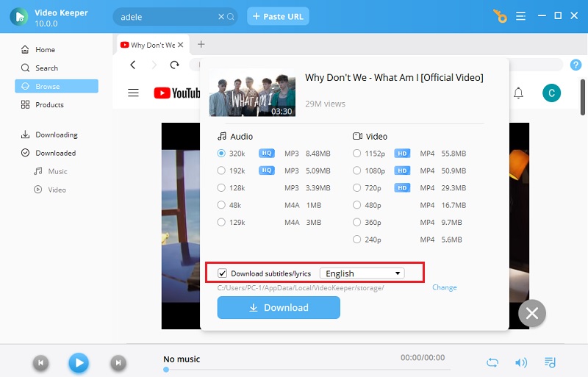
Task: Open the blue help question icon
Action: 576,65
